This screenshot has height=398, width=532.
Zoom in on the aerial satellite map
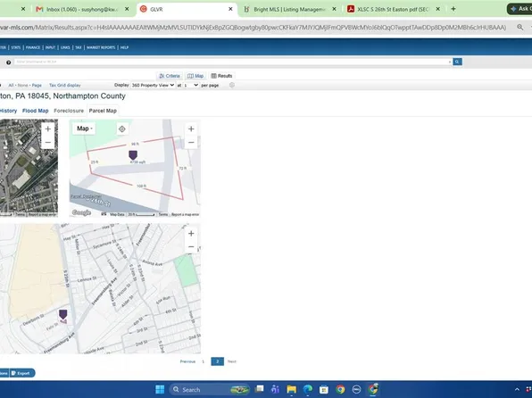tap(48, 129)
